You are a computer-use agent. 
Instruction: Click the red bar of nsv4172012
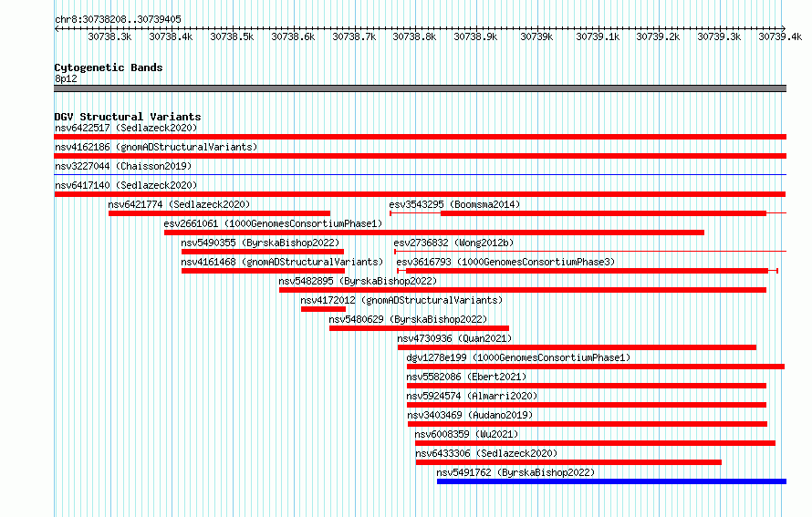coord(323,309)
